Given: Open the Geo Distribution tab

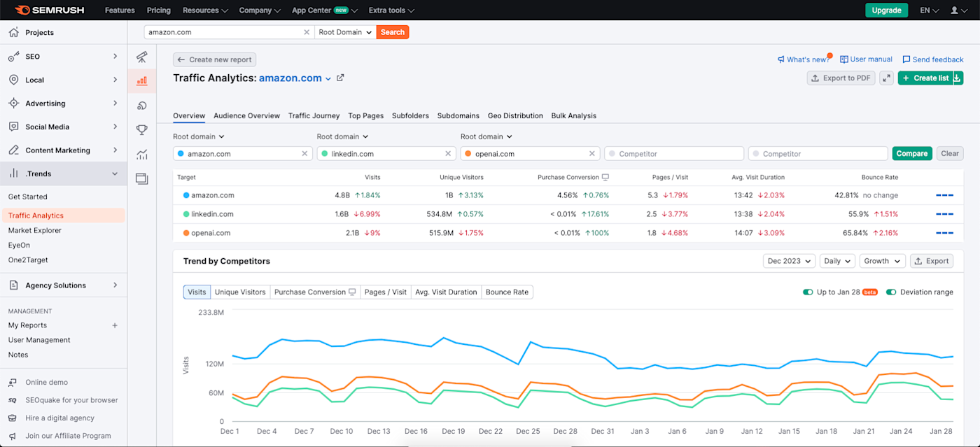Looking at the screenshot, I should point(515,115).
